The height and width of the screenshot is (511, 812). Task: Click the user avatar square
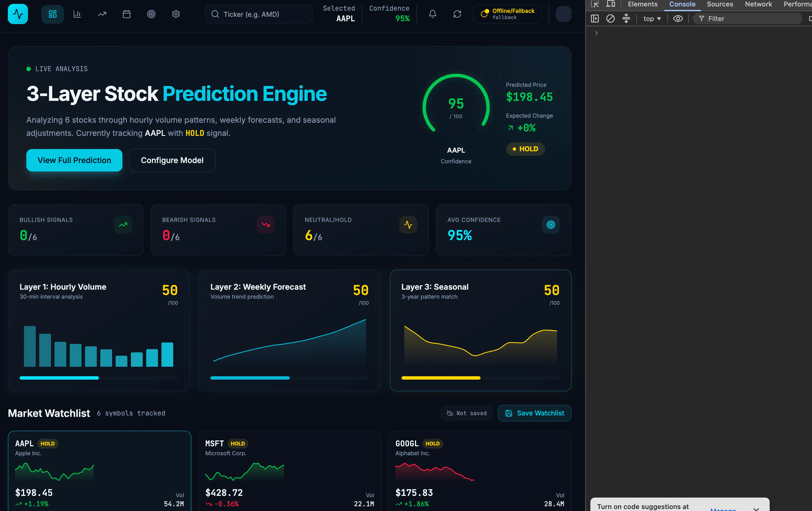tap(563, 14)
